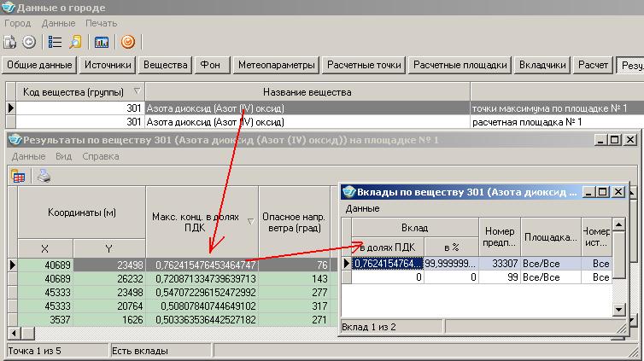Click the document export icon in main toolbar

11,41
